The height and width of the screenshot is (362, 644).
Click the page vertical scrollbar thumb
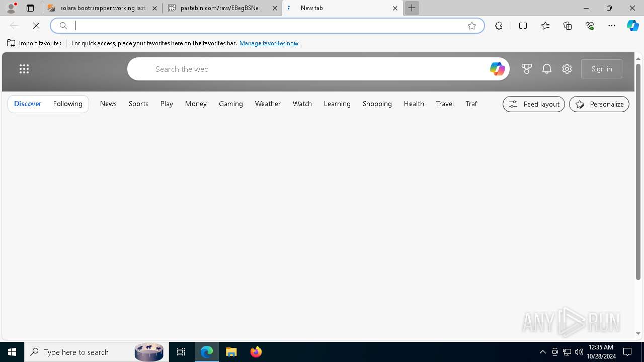[x=638, y=171]
